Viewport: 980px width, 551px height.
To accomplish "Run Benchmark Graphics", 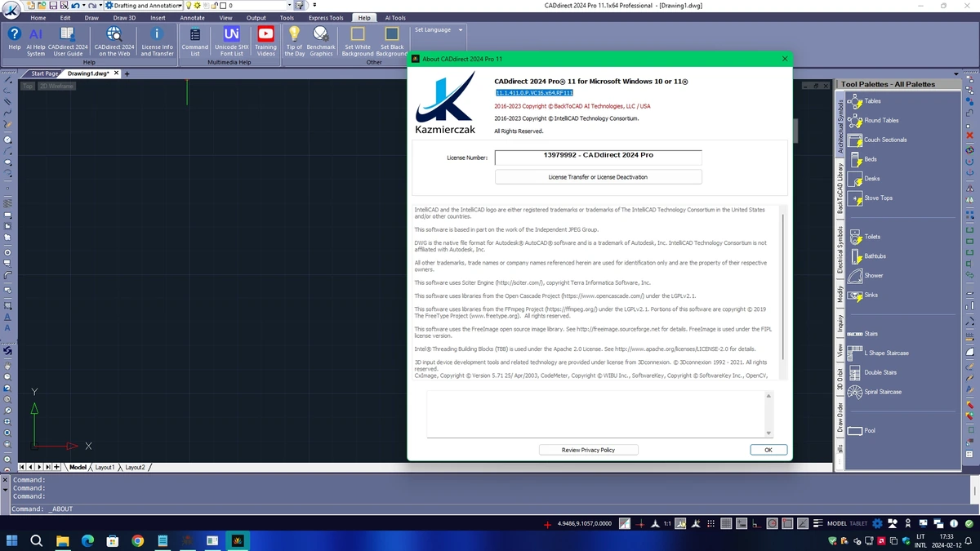I will click(321, 40).
